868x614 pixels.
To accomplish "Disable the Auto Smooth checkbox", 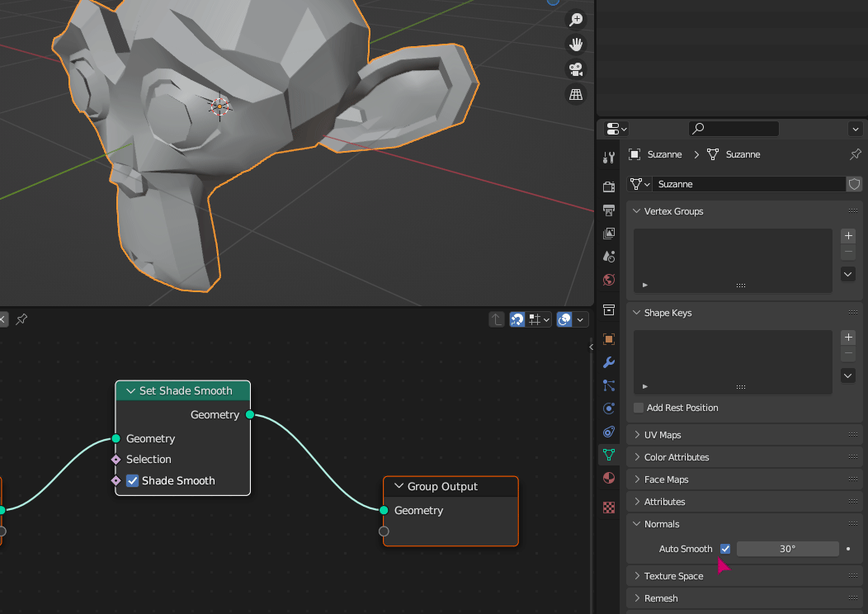I will (725, 549).
